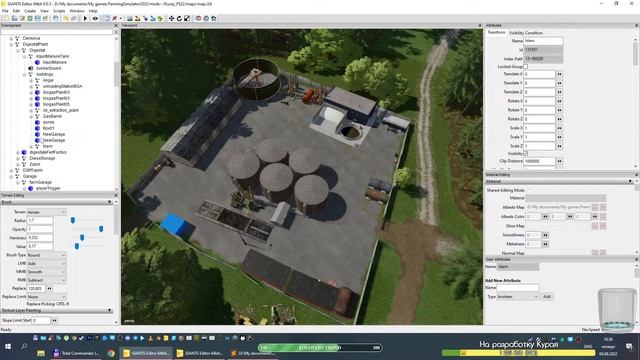Click the Radius slider handle

click(73, 220)
